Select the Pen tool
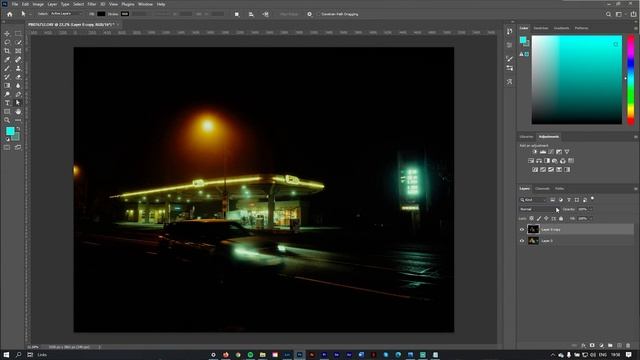 pos(18,94)
